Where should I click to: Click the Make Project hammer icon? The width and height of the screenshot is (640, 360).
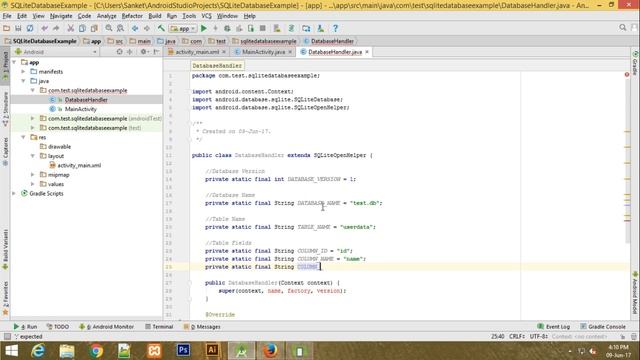coord(161,28)
